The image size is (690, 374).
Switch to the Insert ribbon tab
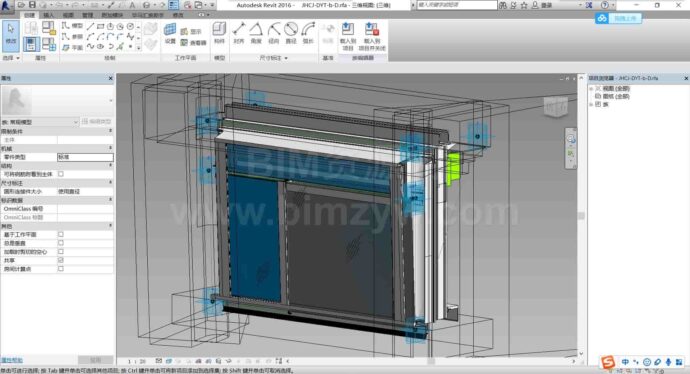(48, 15)
